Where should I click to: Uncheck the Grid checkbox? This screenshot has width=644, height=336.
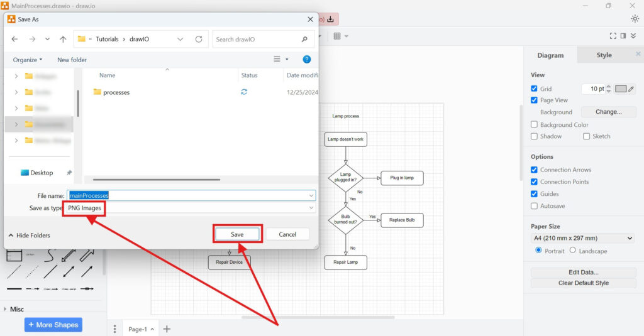534,89
